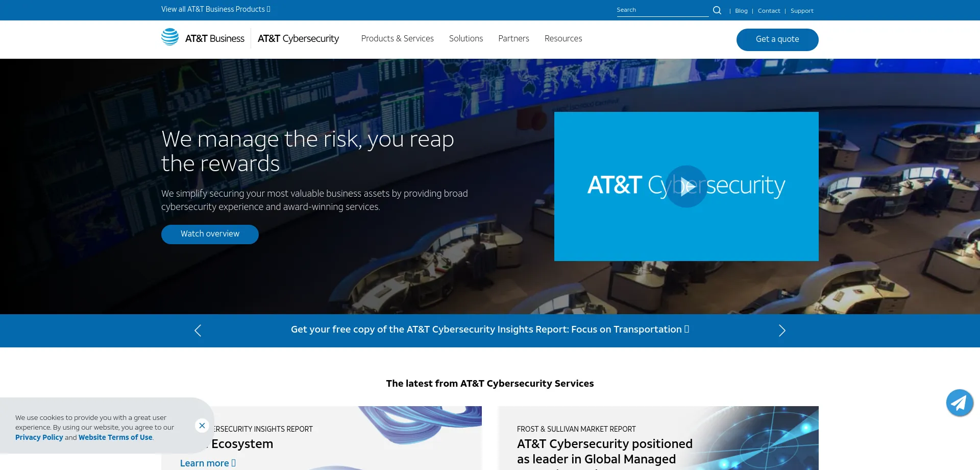Focus the Search input field
980x470 pixels.
[x=663, y=10]
